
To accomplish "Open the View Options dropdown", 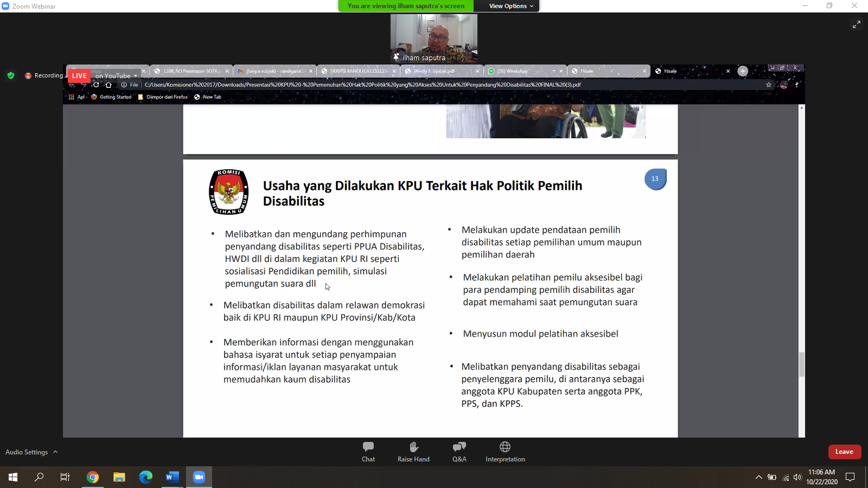I will point(511,6).
